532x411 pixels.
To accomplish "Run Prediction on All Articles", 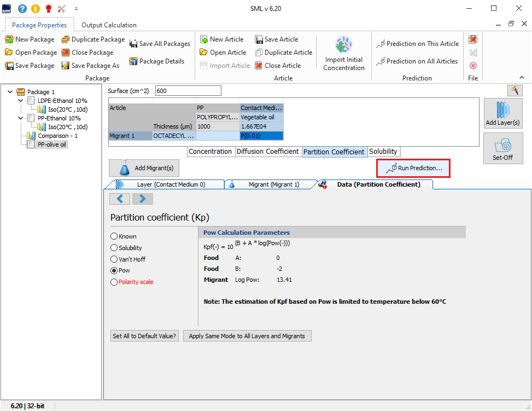I will coord(417,61).
